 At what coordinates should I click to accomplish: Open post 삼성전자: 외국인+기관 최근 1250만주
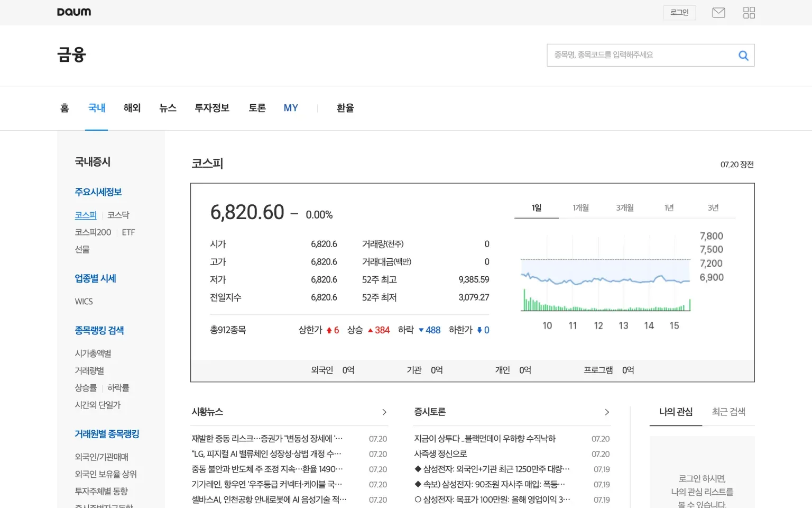(x=492, y=469)
